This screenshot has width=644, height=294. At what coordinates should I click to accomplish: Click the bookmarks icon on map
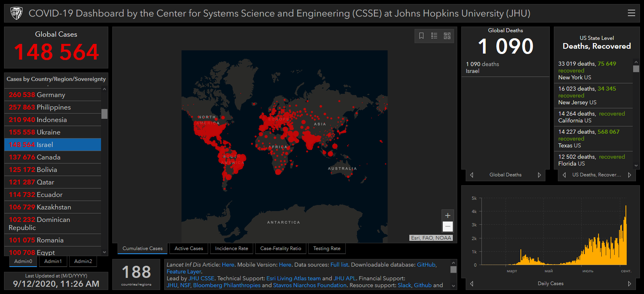pyautogui.click(x=421, y=36)
